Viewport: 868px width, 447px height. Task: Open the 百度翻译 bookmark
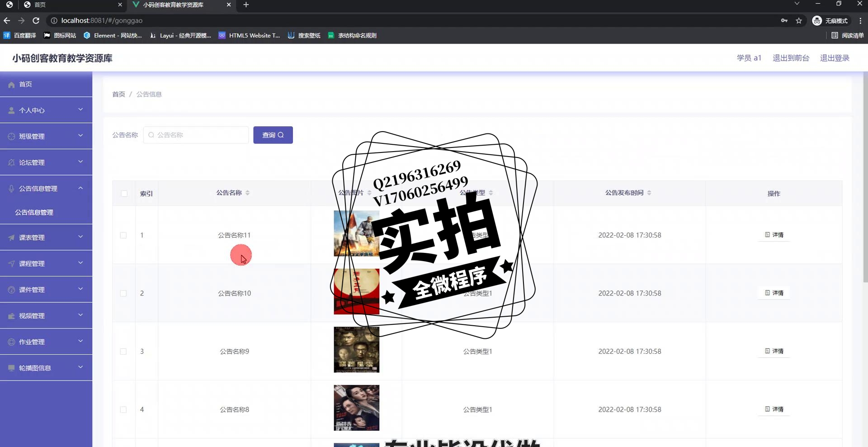[20, 35]
